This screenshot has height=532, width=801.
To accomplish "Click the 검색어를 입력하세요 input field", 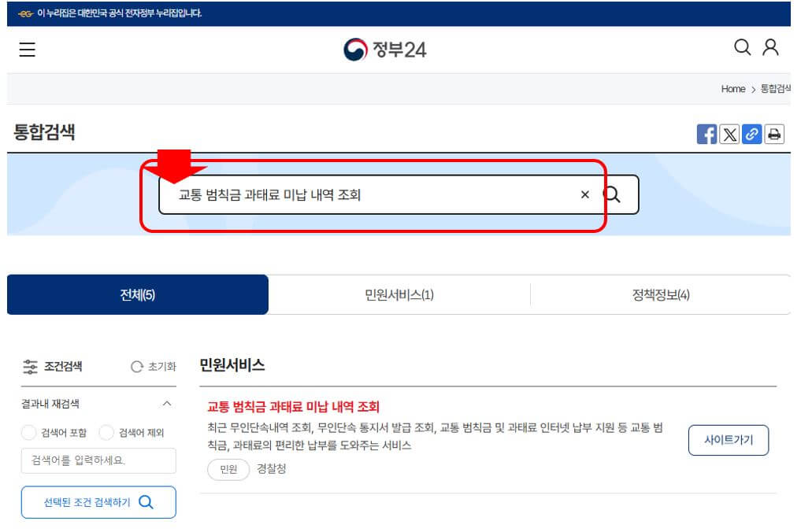I will (98, 461).
